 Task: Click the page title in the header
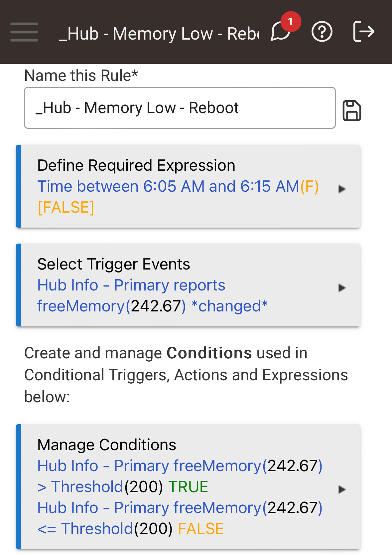[159, 34]
